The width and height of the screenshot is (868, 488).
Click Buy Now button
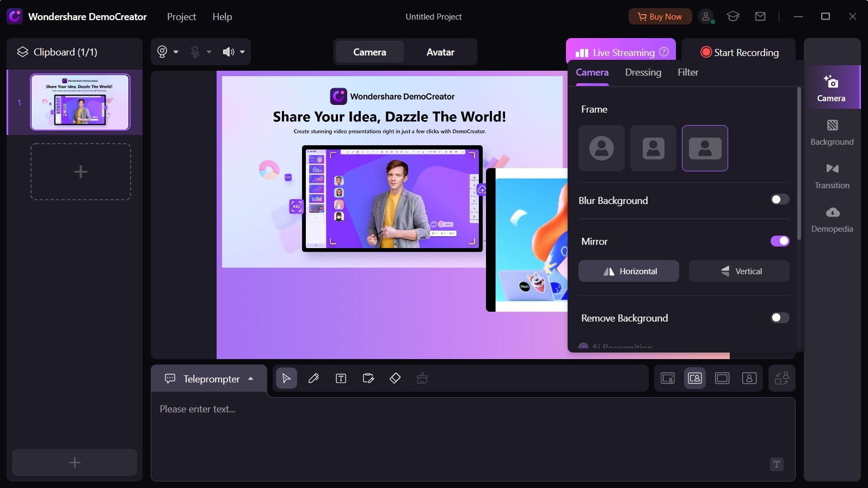660,16
